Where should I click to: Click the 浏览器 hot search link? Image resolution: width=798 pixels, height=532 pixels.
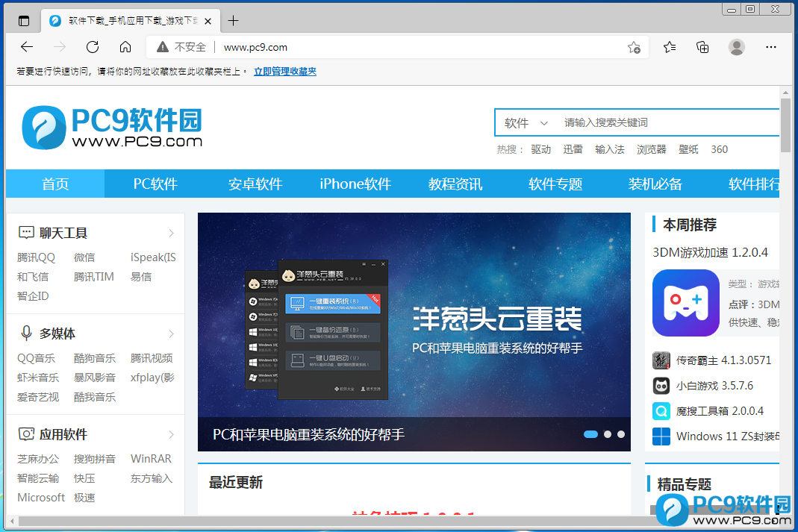point(652,149)
